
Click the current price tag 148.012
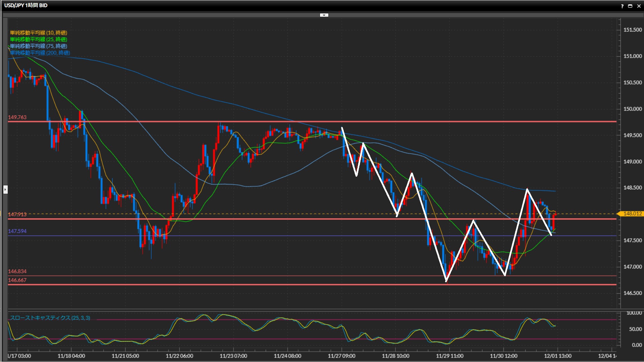coord(632,214)
